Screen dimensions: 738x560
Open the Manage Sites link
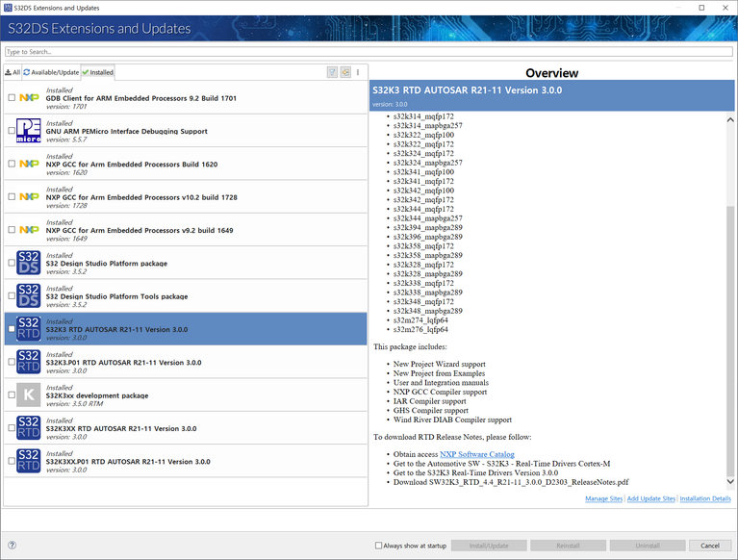click(x=603, y=498)
